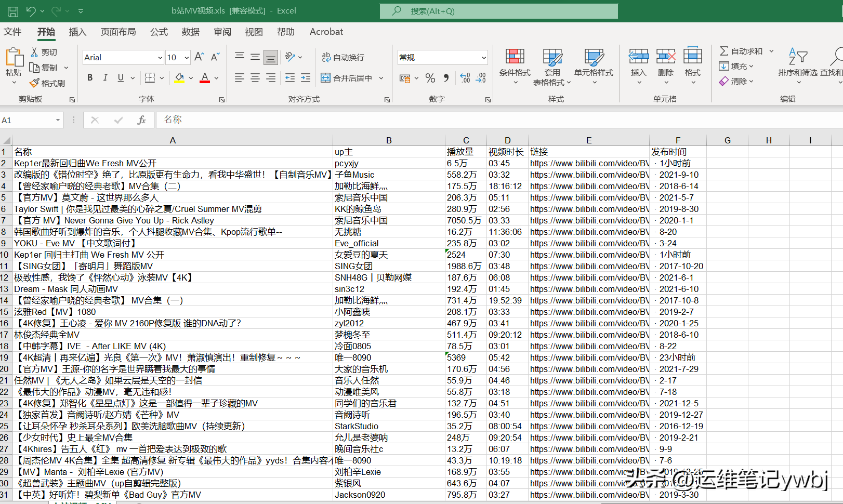Open the fill color palette dropdown arrow
This screenshot has width=843, height=504.
[191, 78]
